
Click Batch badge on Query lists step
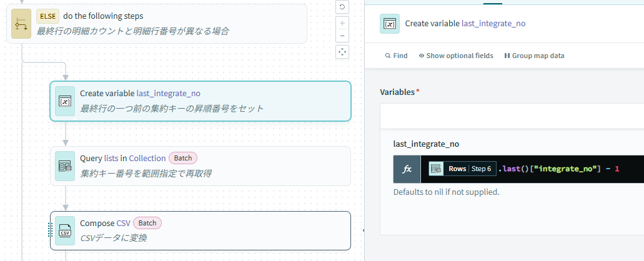tap(183, 158)
